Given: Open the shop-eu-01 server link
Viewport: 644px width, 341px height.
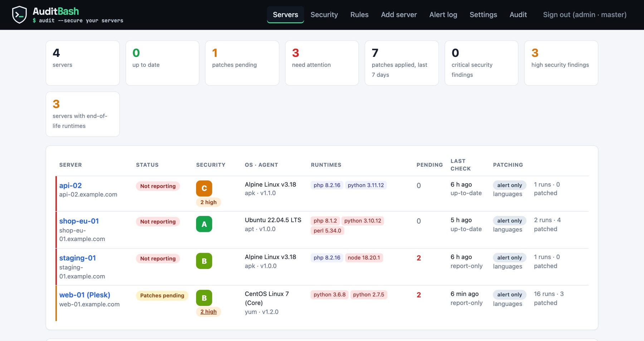Looking at the screenshot, I should point(79,221).
